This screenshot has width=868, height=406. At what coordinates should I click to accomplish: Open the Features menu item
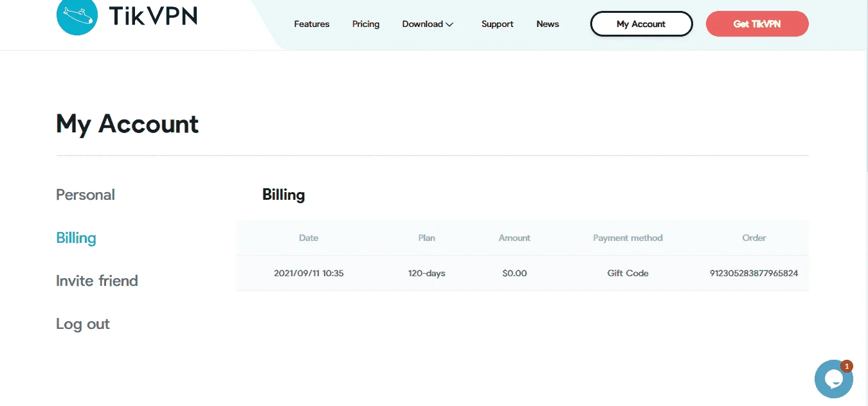pos(312,24)
